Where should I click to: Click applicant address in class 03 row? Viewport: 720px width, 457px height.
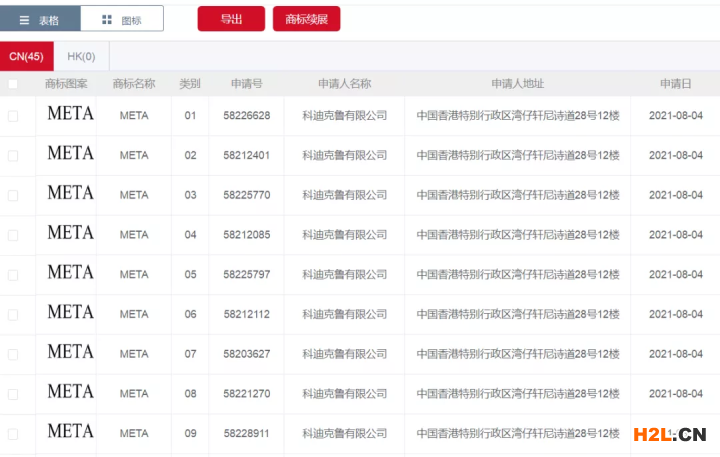pos(518,195)
